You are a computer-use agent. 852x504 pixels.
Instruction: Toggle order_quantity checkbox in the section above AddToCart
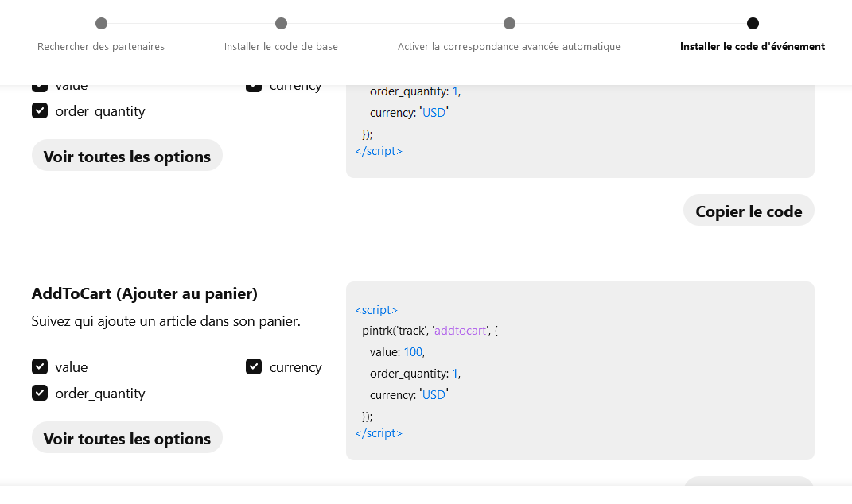[40, 110]
